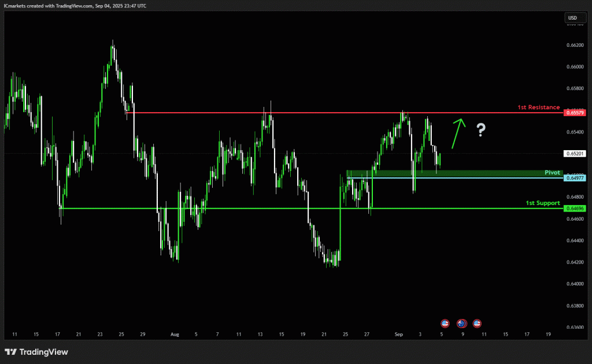Click the "Aug" label on the time axis
Viewport: 592px width, 364px height.
point(175,334)
